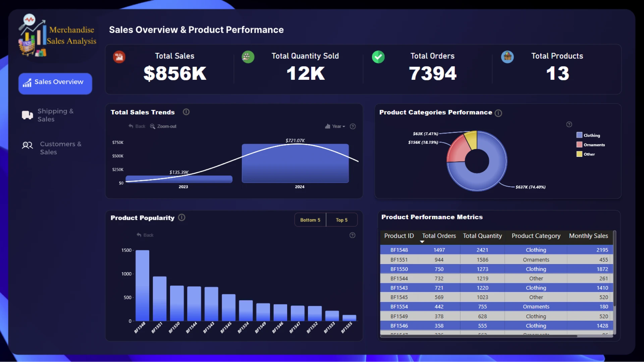Click Back arrow in Total Sales Trends

pyautogui.click(x=131, y=126)
